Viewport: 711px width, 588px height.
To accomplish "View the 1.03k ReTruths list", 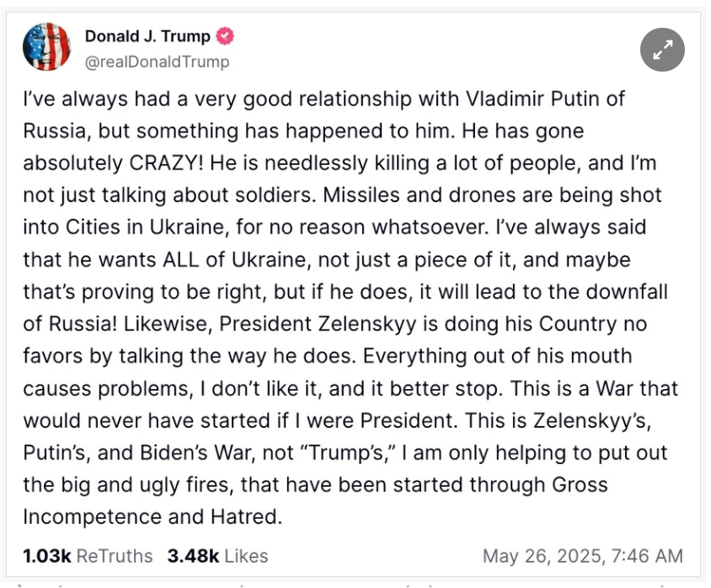I will point(88,556).
